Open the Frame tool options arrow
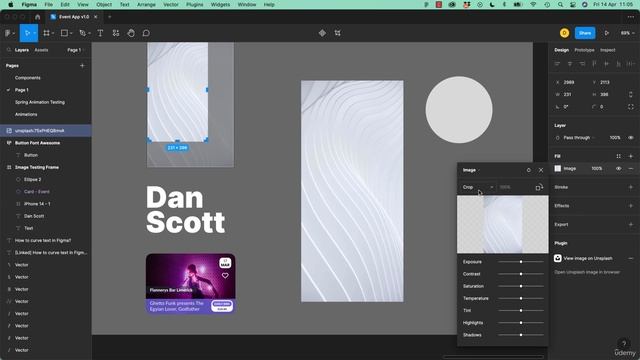This screenshot has height=360, width=640. (53, 33)
